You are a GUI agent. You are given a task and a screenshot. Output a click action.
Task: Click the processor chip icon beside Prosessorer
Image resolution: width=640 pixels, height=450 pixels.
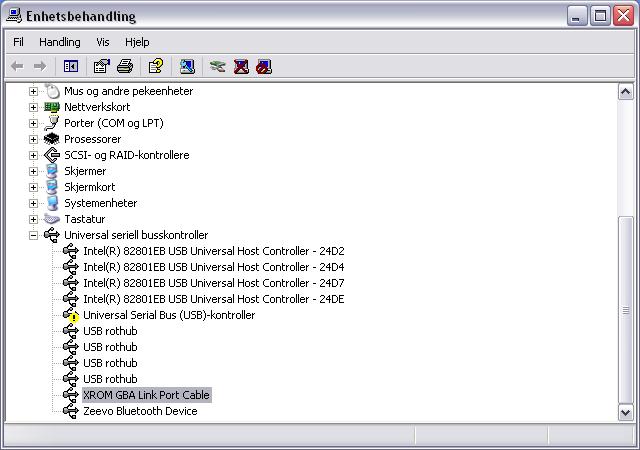tap(52, 139)
